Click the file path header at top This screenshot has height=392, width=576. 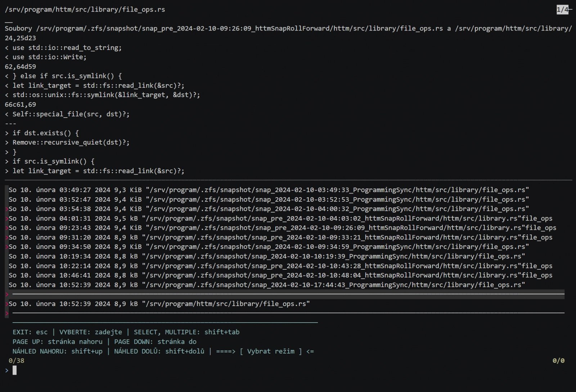point(85,10)
